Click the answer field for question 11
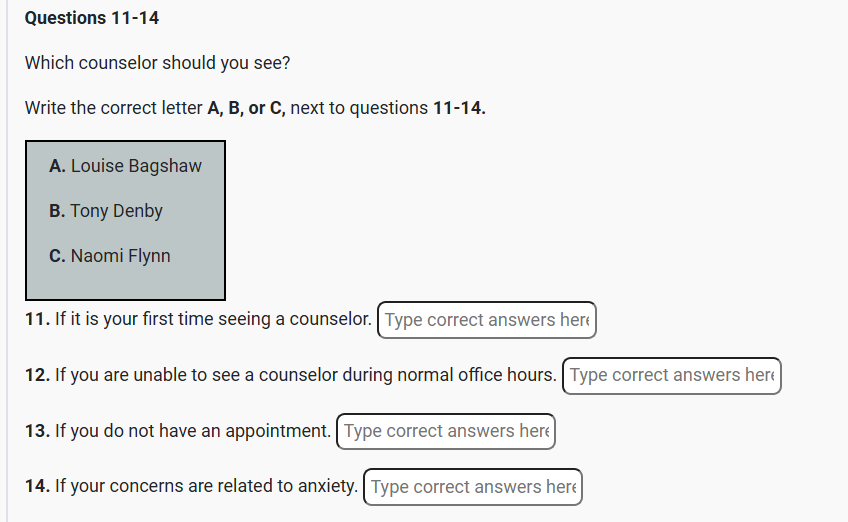The image size is (848, 522). pos(486,320)
